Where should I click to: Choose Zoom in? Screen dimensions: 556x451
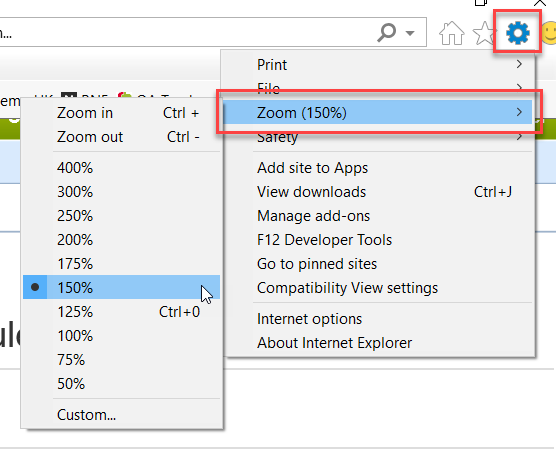(x=122, y=113)
